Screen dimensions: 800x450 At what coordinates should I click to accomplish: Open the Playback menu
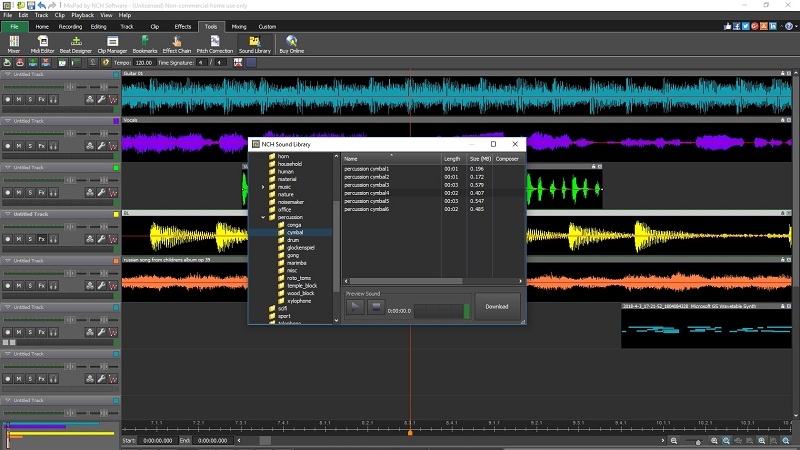pos(83,15)
